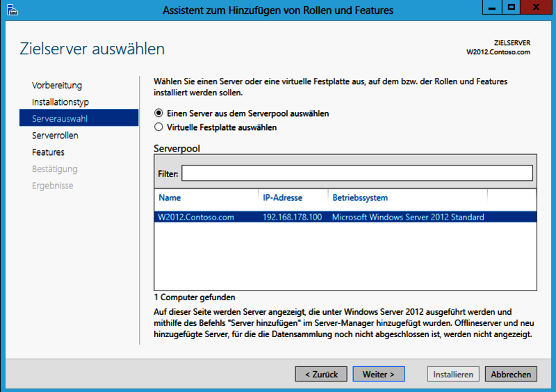Select the Serverauswahl step
The image size is (556, 392).
pos(79,117)
